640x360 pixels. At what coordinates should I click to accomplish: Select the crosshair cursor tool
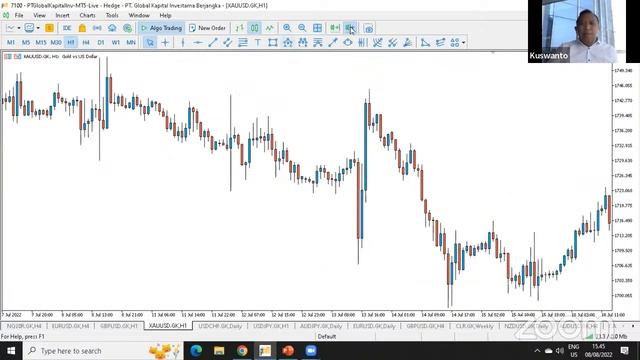click(165, 42)
